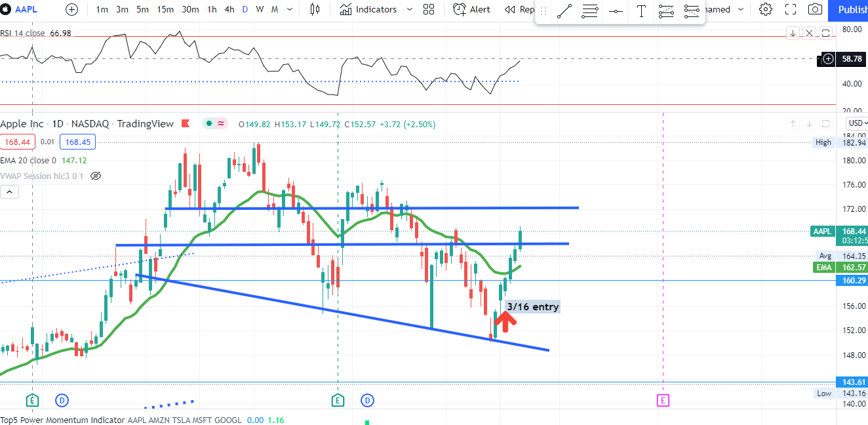868x425 pixels.
Task: Create an Alert
Action: (x=471, y=10)
